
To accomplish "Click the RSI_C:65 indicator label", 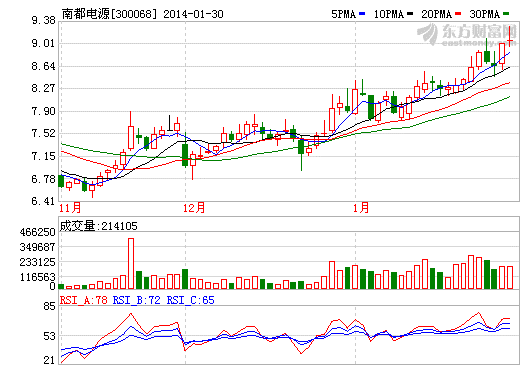I will point(191,301).
